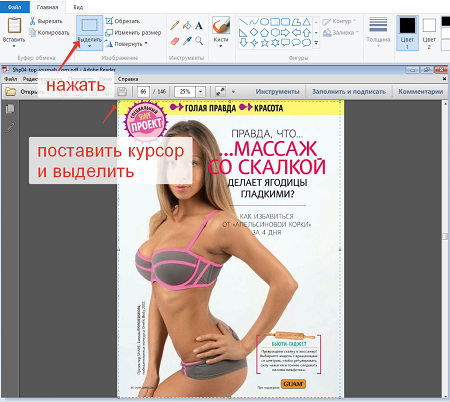Click the Выделить rectangular selection icon
Image resolution: width=450 pixels, height=402 pixels.
(x=89, y=25)
